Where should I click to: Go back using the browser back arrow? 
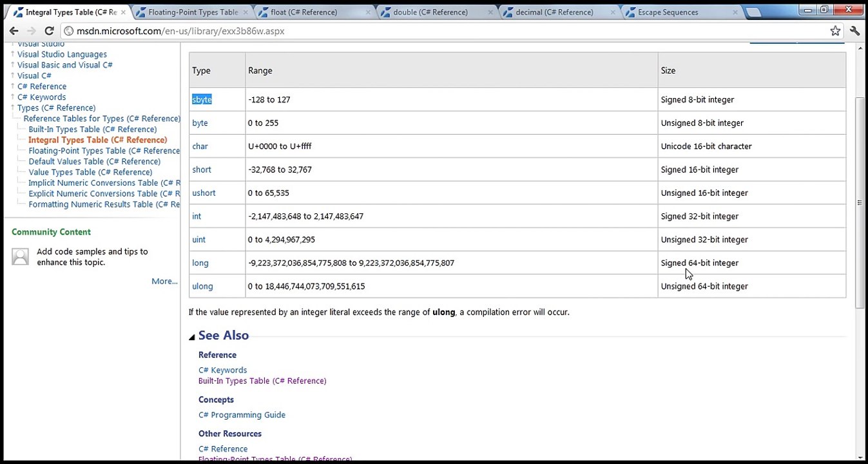point(14,31)
